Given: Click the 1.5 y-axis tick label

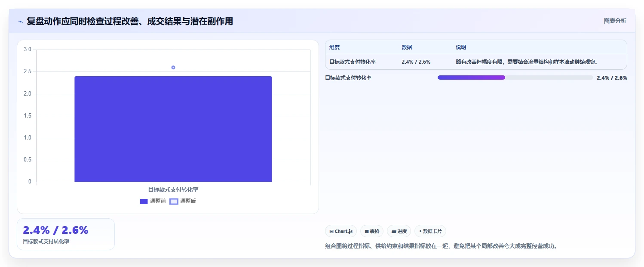Looking at the screenshot, I should tap(28, 116).
